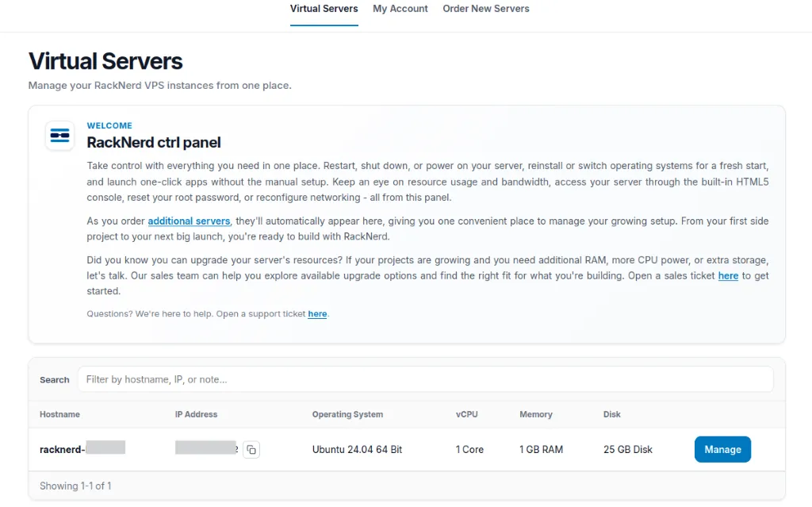The width and height of the screenshot is (812, 507).
Task: Focus the hostname filter search field
Action: [x=425, y=379]
